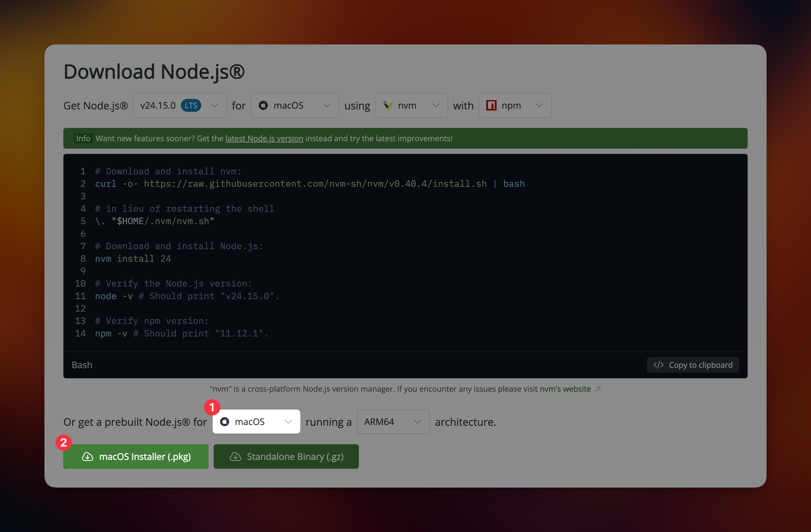Follow the nvm's website link

(x=565, y=389)
